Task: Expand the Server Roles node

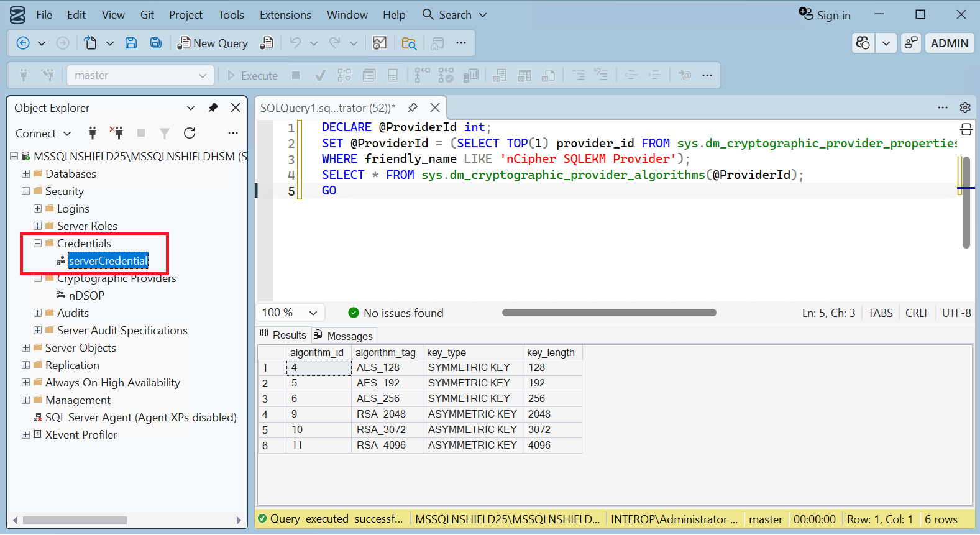Action: [37, 226]
